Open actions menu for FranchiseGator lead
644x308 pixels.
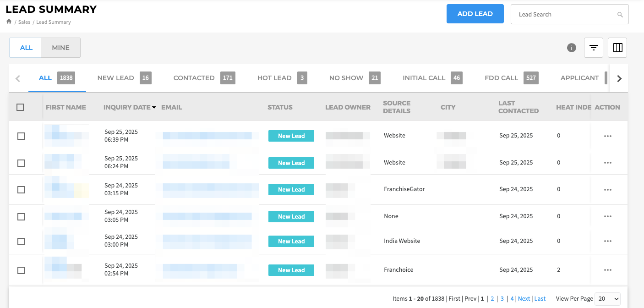608,190
